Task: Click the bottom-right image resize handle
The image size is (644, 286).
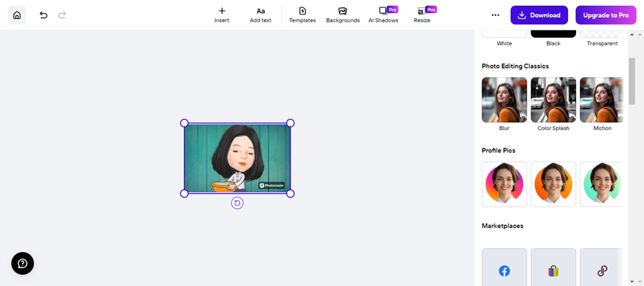Action: coord(291,194)
